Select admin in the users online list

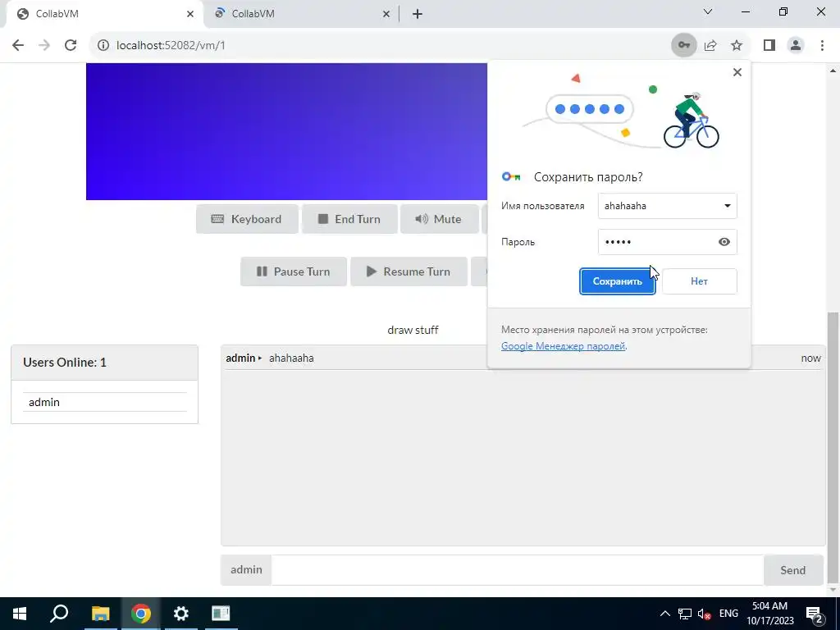click(104, 402)
